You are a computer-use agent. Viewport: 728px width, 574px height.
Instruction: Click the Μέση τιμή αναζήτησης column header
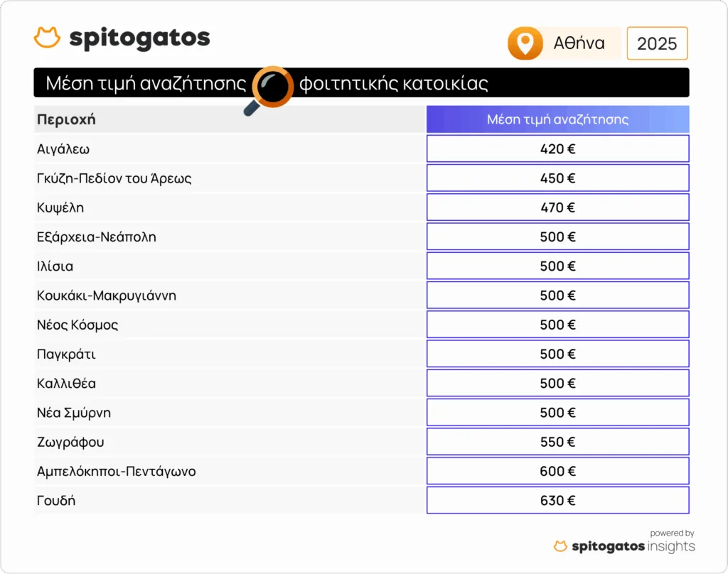click(x=557, y=119)
